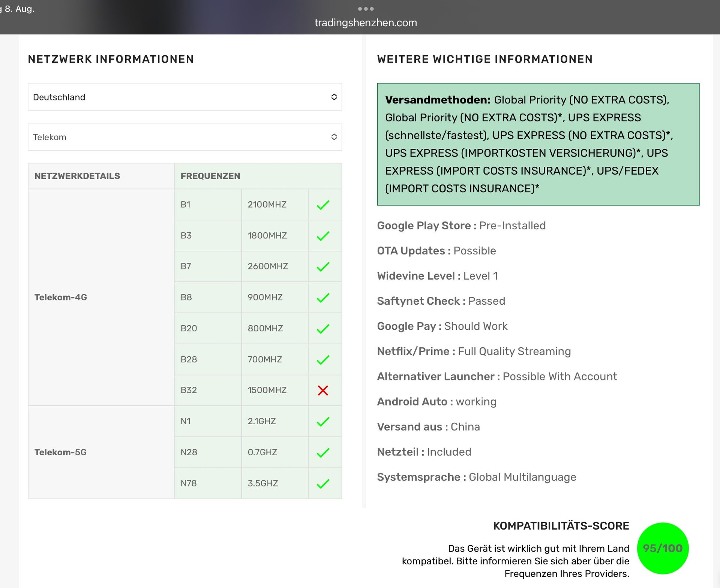Click the N28 band cell
The height and width of the screenshot is (588, 720).
[208, 452]
